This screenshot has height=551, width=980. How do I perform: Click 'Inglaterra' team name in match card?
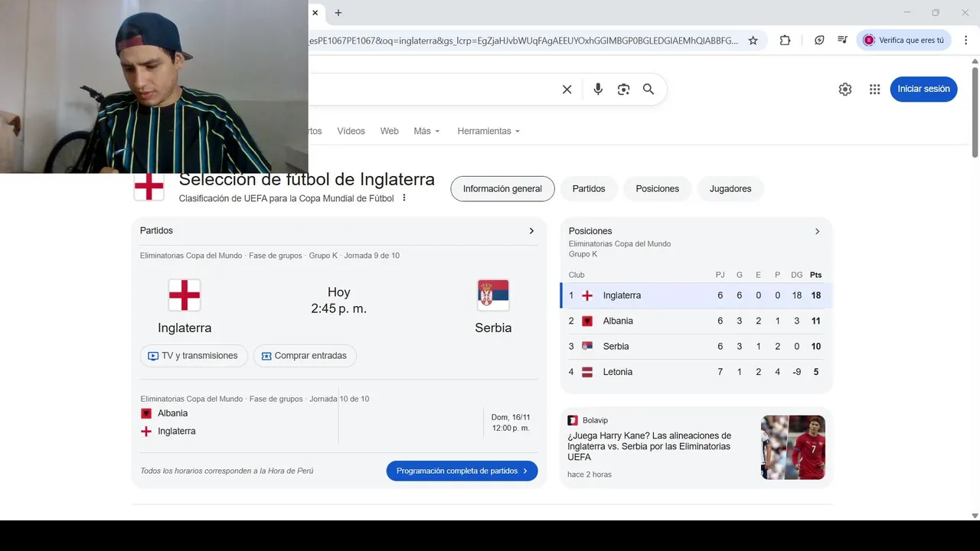(185, 328)
